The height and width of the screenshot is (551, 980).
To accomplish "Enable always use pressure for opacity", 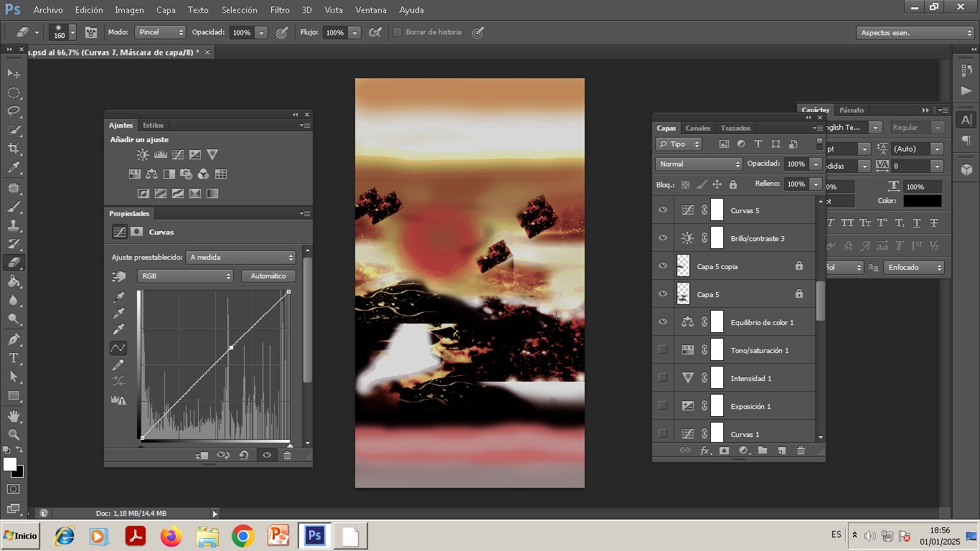I will pyautogui.click(x=283, y=32).
